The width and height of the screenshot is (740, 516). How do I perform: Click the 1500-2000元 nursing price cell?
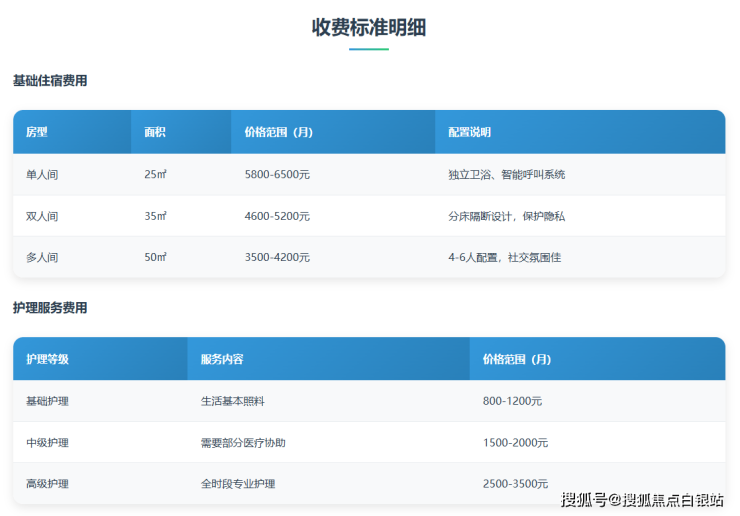click(x=515, y=442)
